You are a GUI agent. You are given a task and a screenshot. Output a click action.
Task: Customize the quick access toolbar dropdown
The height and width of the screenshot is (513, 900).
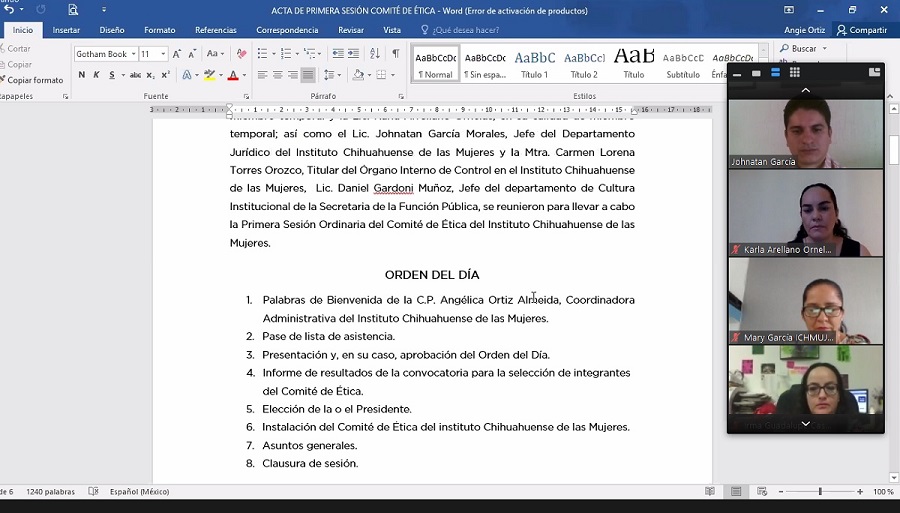point(104,10)
